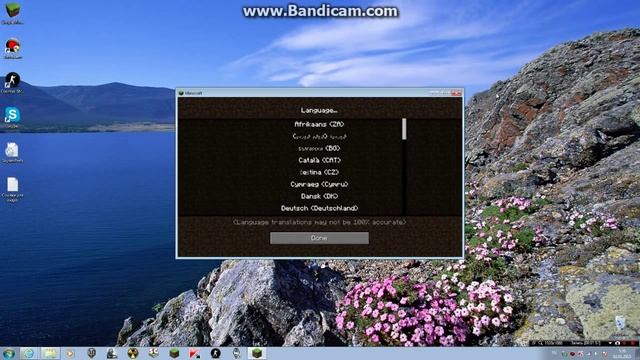Launch the media player from taskbar
640x360 pixels.
(x=70, y=353)
